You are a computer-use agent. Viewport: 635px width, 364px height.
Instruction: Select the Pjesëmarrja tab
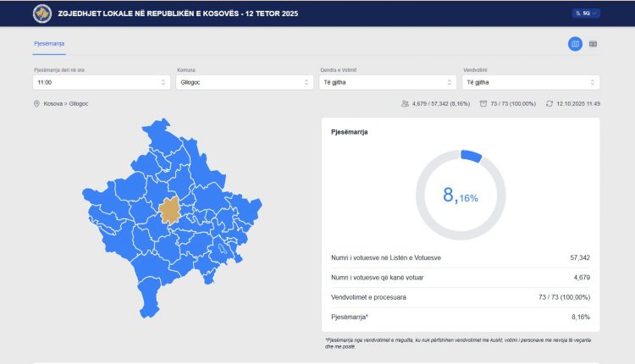49,43
